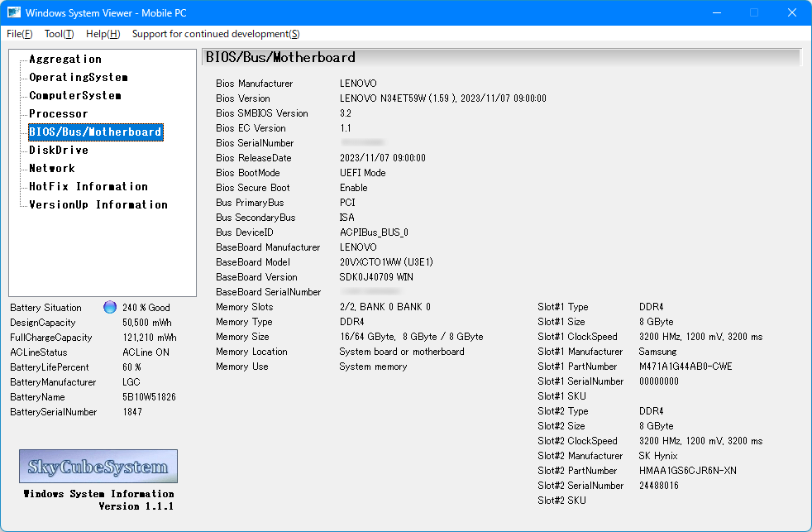812x532 pixels.
Task: Click the SkyCubeSystem logo banner
Action: pyautogui.click(x=98, y=466)
